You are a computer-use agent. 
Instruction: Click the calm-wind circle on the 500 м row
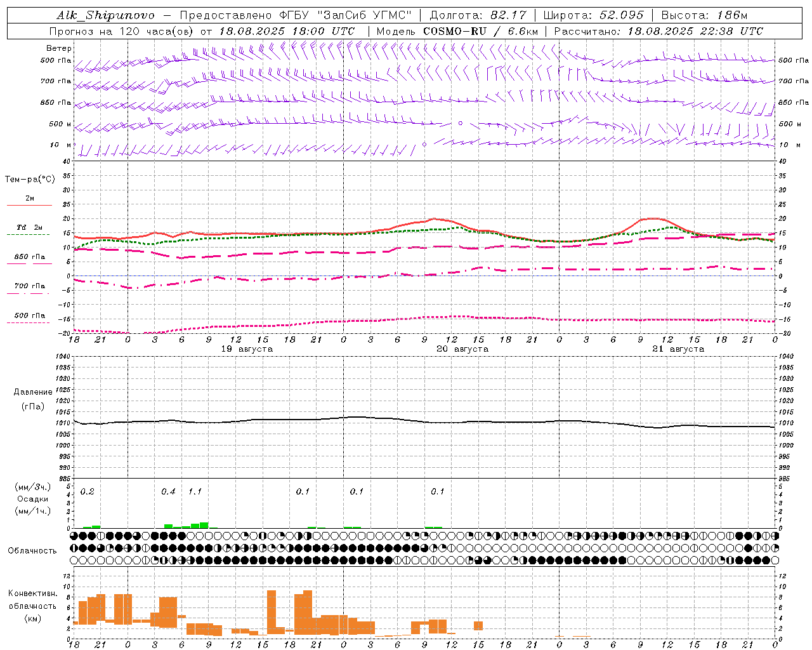point(461,123)
